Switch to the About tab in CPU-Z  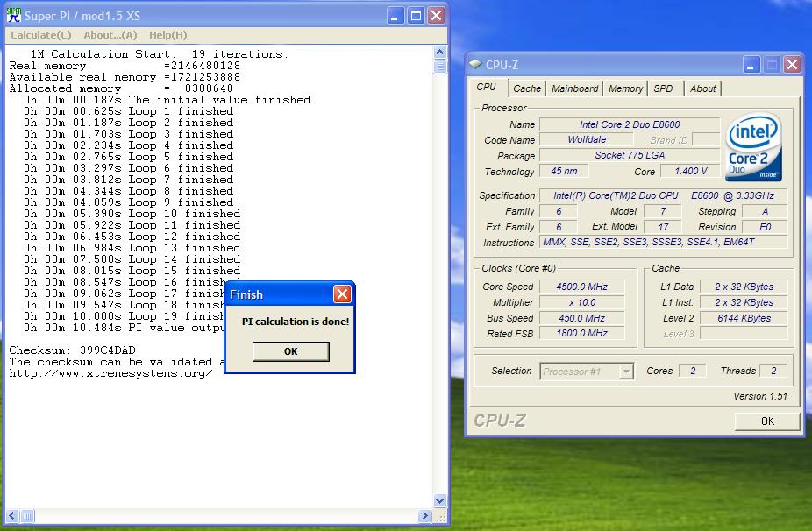[702, 88]
